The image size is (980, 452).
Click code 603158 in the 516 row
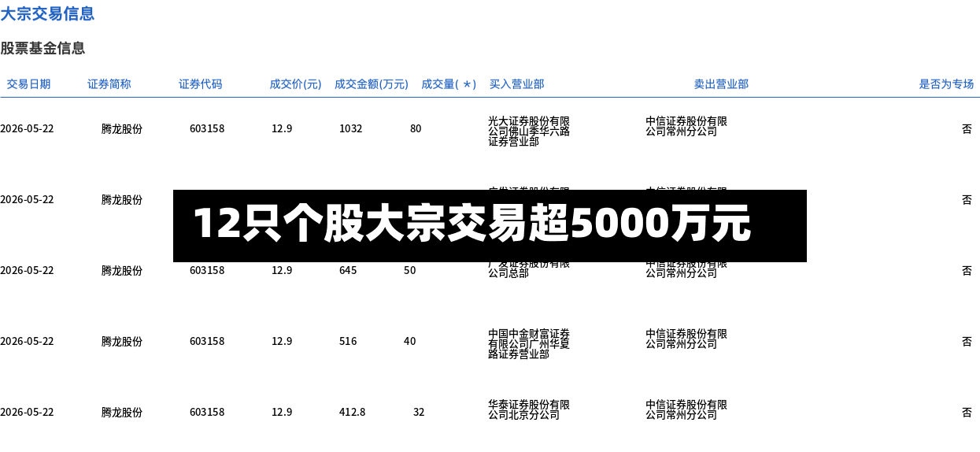point(207,341)
